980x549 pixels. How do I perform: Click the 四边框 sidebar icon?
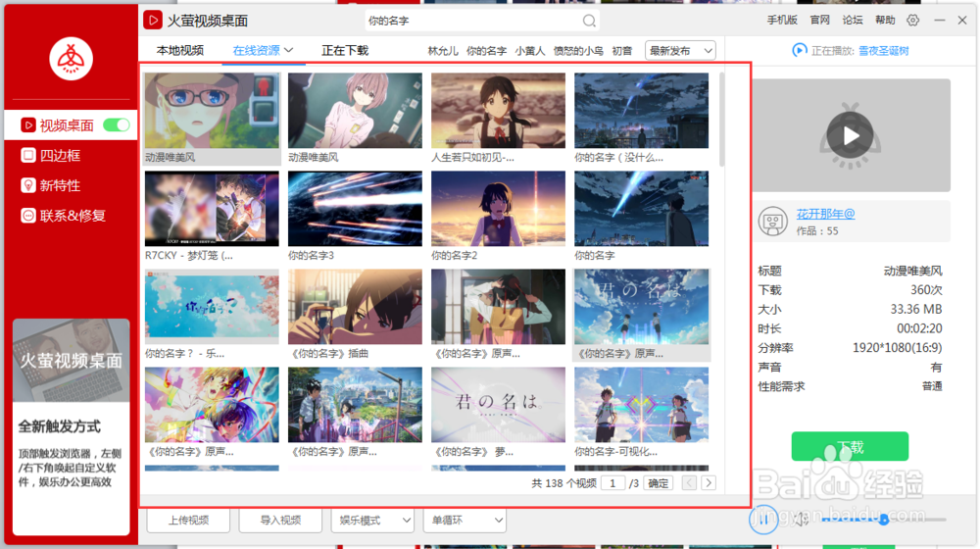[x=27, y=155]
